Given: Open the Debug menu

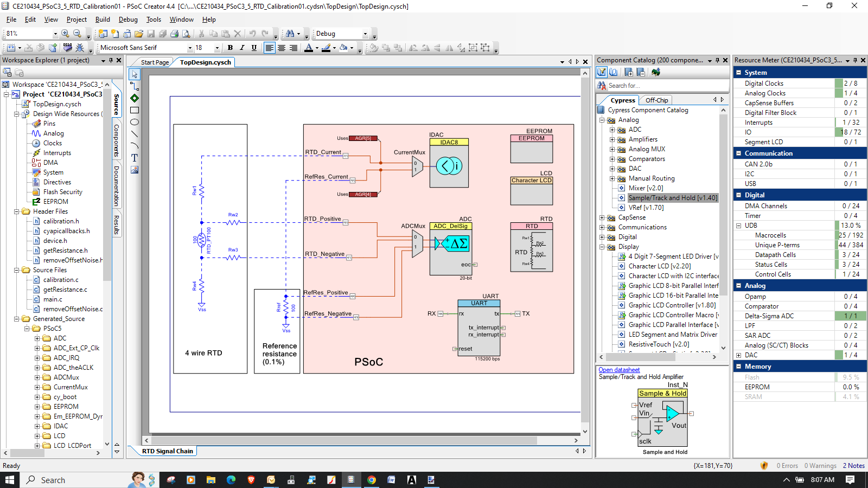Looking at the screenshot, I should point(128,20).
